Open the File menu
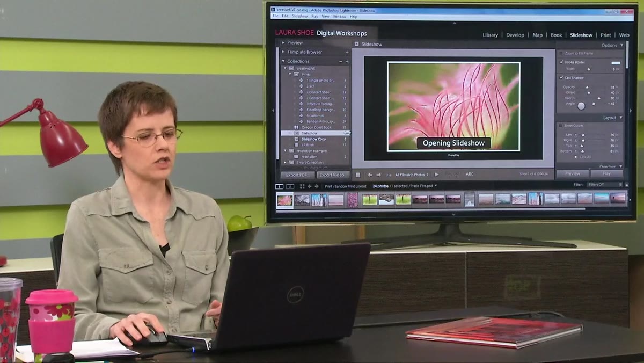 tap(275, 17)
